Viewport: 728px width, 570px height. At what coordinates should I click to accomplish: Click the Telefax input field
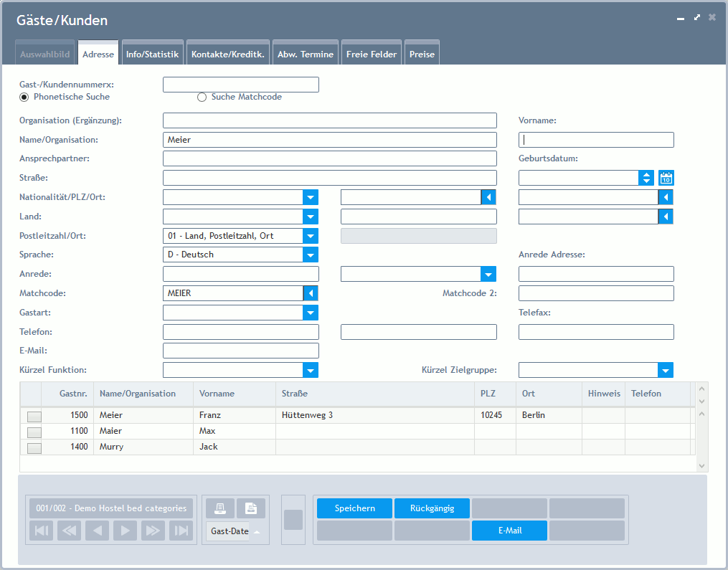coord(596,332)
